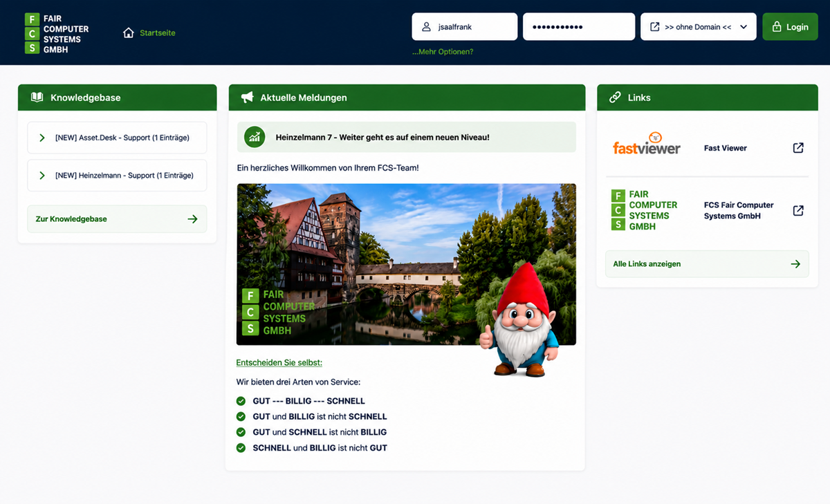This screenshot has height=504, width=830.
Task: Expand Asset.Desk - Support entry
Action: (117, 138)
